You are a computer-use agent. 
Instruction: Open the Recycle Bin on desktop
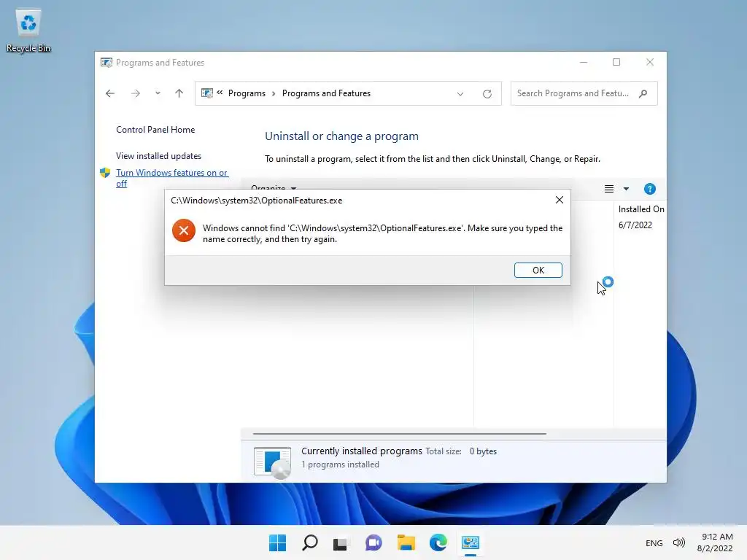click(x=28, y=31)
